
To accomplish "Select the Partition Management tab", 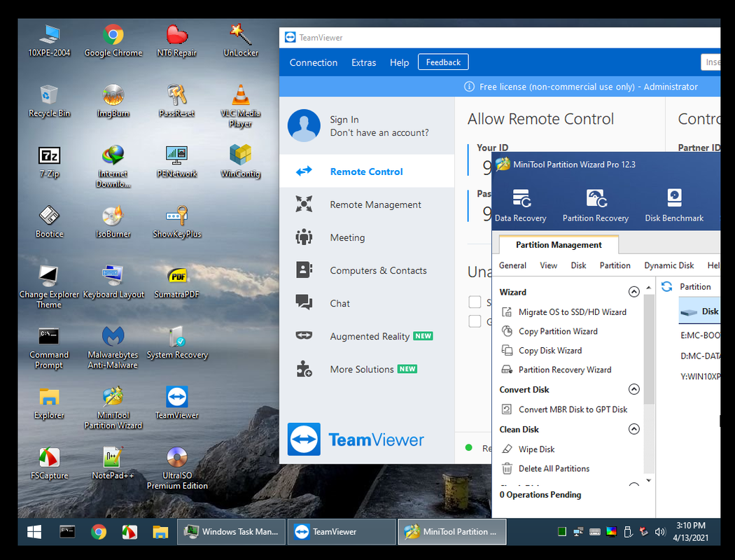I will click(559, 244).
